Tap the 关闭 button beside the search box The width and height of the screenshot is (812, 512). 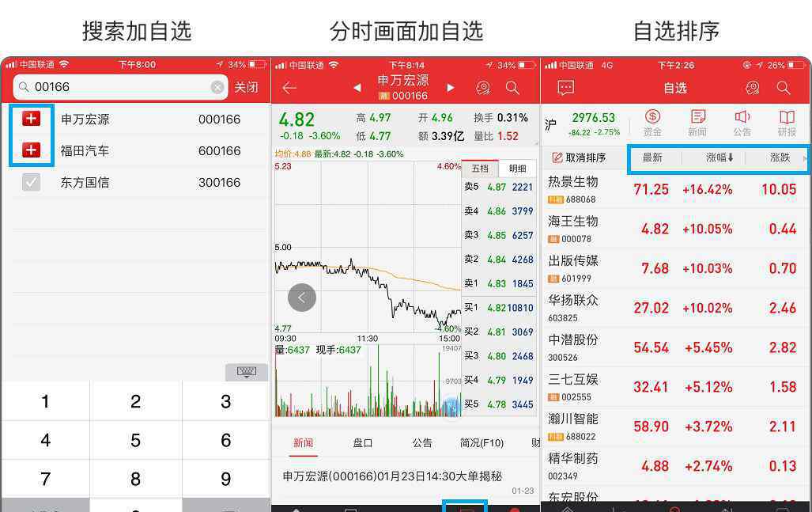(246, 87)
